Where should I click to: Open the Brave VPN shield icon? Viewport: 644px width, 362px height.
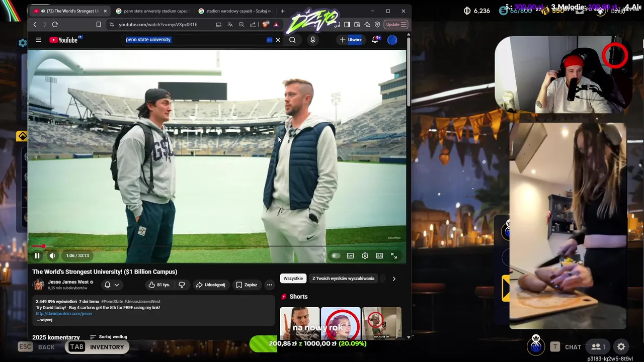tap(377, 24)
